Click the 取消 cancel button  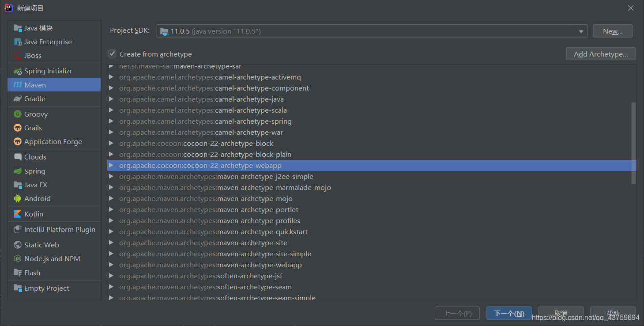561,313
